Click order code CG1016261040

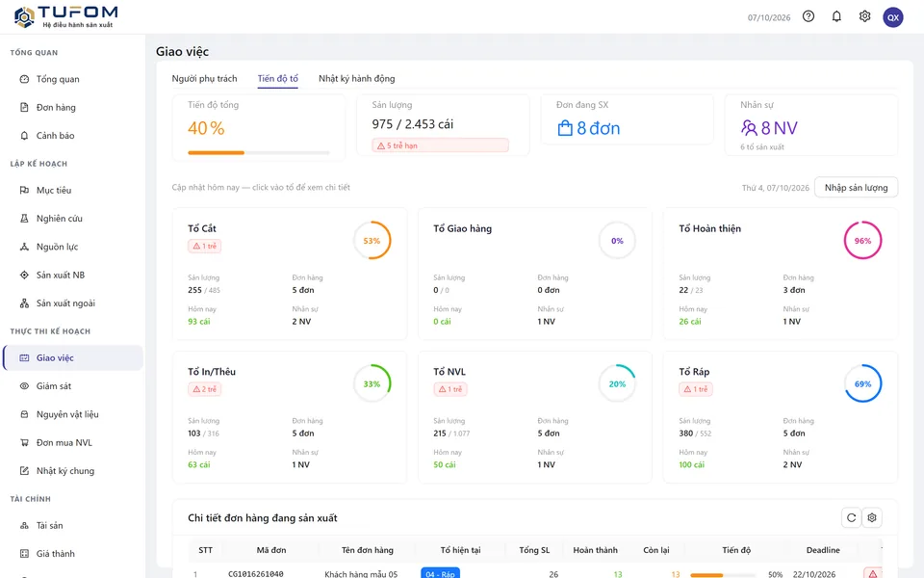[x=256, y=574]
